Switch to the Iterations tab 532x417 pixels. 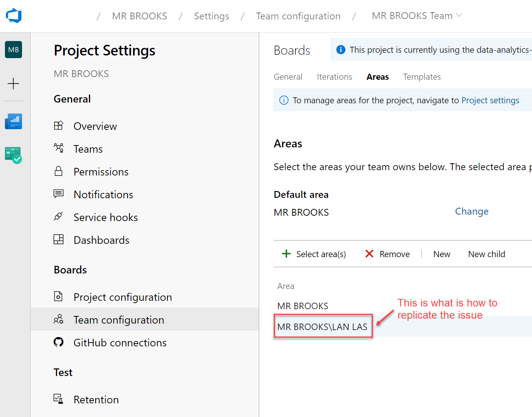tap(334, 77)
